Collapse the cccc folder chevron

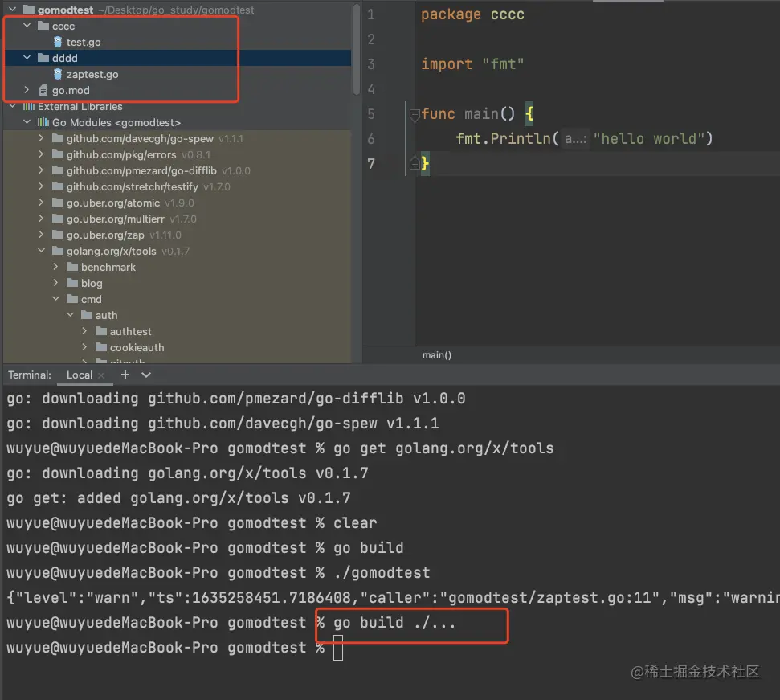[x=27, y=26]
